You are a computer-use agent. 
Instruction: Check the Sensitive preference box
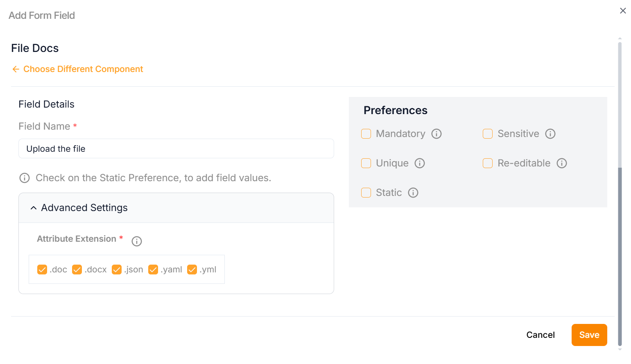[488, 134]
